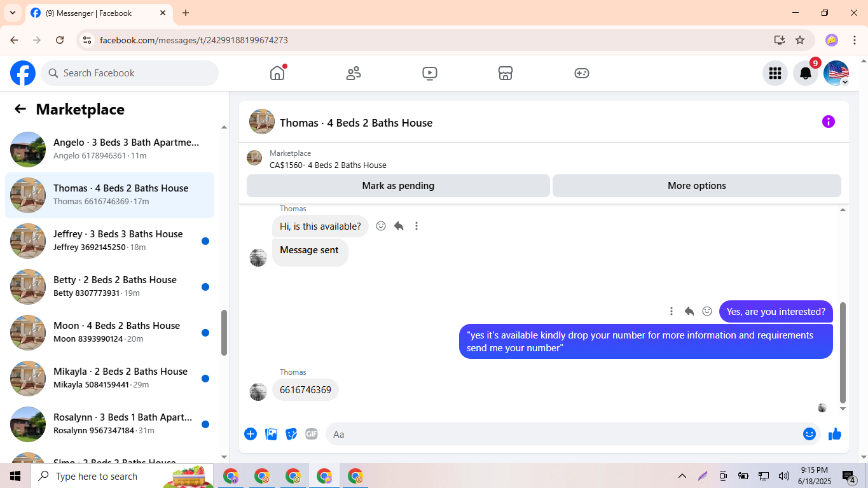
Task: Click the browser page vertical scrollbar
Action: (x=863, y=259)
